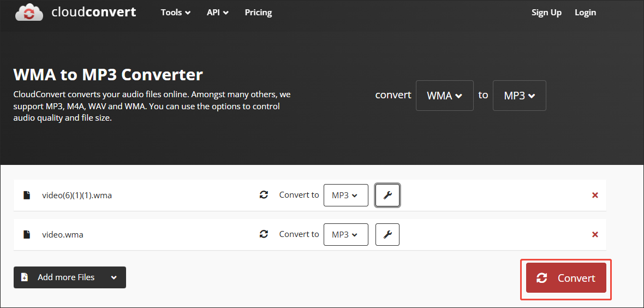This screenshot has width=644, height=308.
Task: Remove video.wma with red X
Action: click(x=595, y=234)
